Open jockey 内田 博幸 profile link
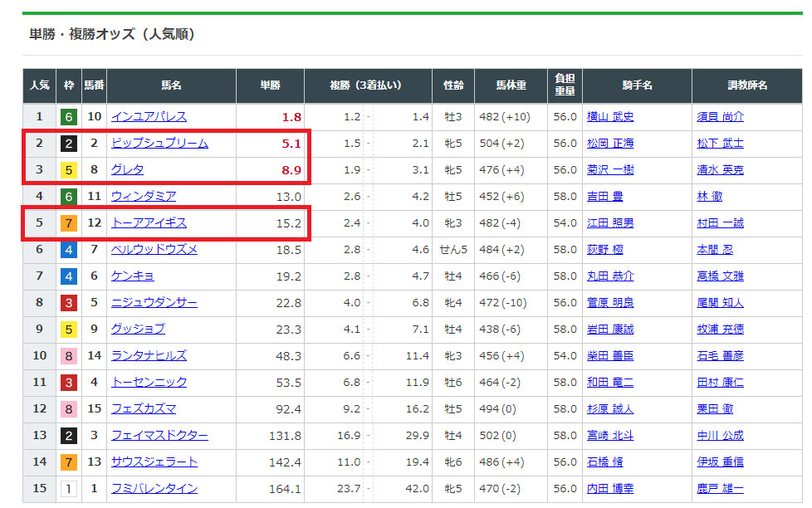Image resolution: width=812 pixels, height=508 pixels. (x=609, y=489)
